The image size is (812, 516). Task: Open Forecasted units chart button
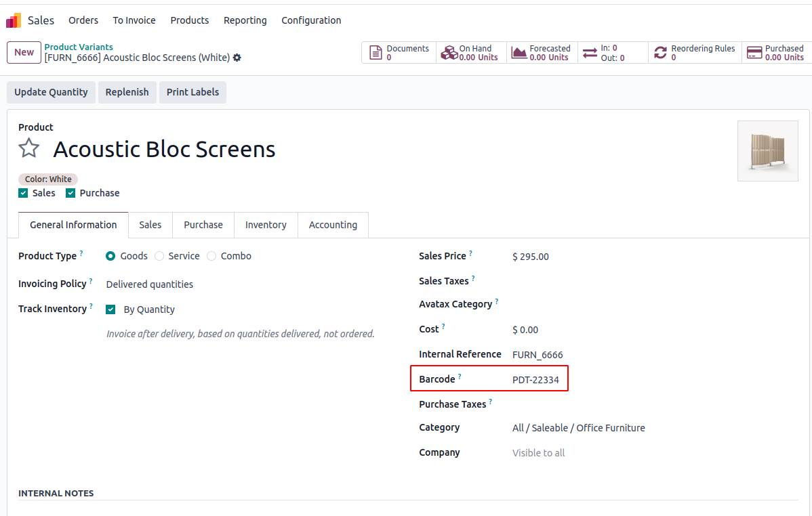[x=541, y=53]
